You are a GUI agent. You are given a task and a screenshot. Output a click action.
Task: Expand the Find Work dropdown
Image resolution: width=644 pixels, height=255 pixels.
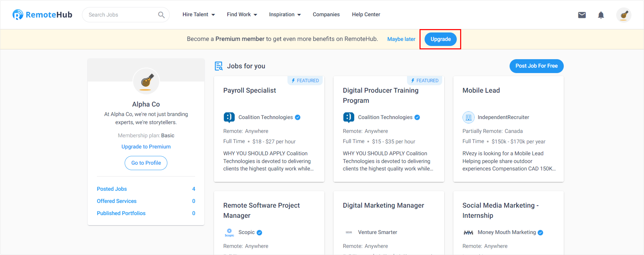[x=242, y=15]
